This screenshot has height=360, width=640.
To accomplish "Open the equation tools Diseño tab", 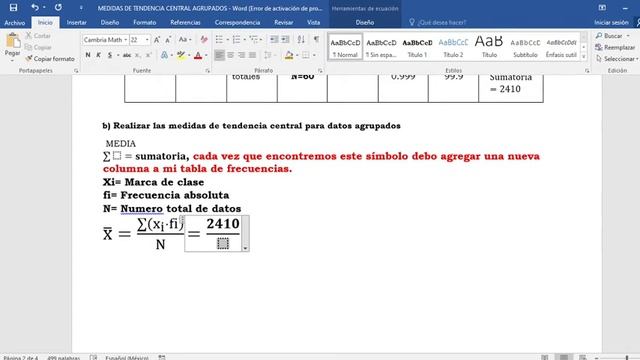I will [x=364, y=22].
